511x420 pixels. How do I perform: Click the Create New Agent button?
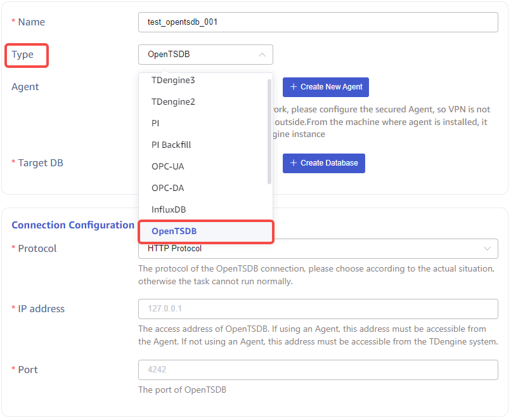pos(326,87)
